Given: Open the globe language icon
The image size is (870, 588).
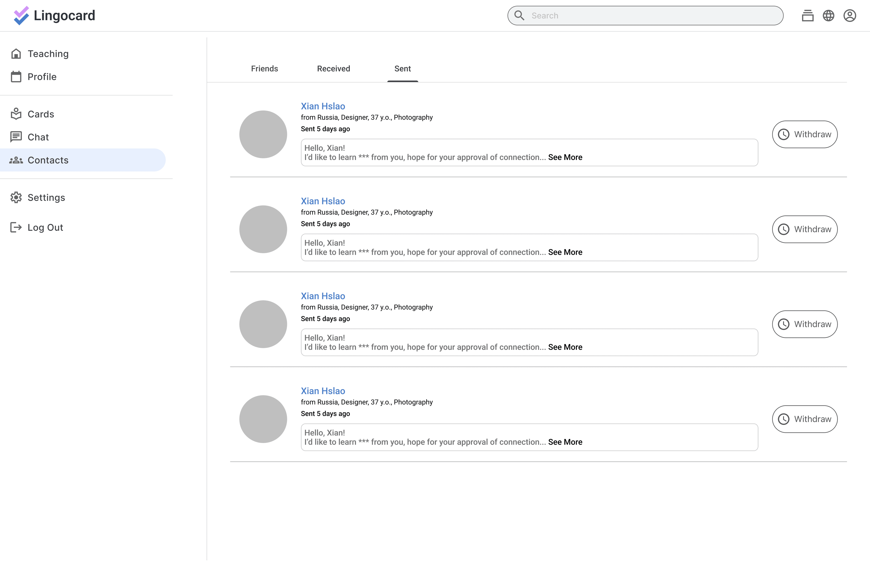Looking at the screenshot, I should 828,16.
